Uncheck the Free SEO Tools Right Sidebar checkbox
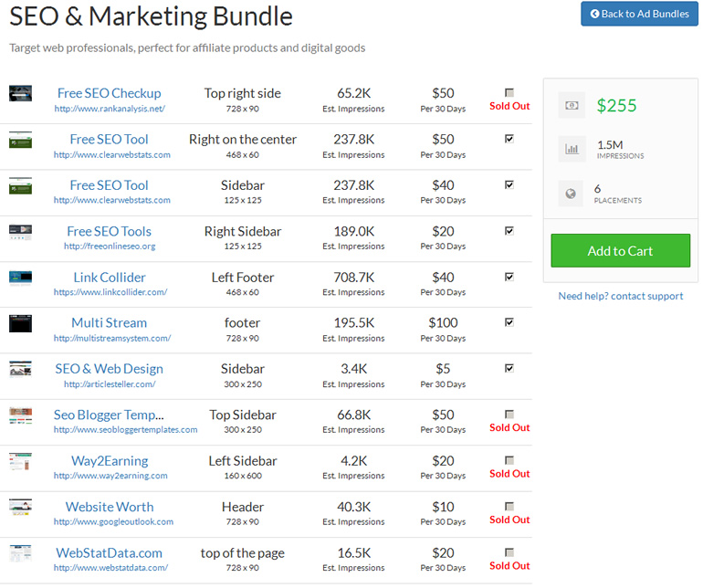This screenshot has width=703, height=588. pos(509,231)
